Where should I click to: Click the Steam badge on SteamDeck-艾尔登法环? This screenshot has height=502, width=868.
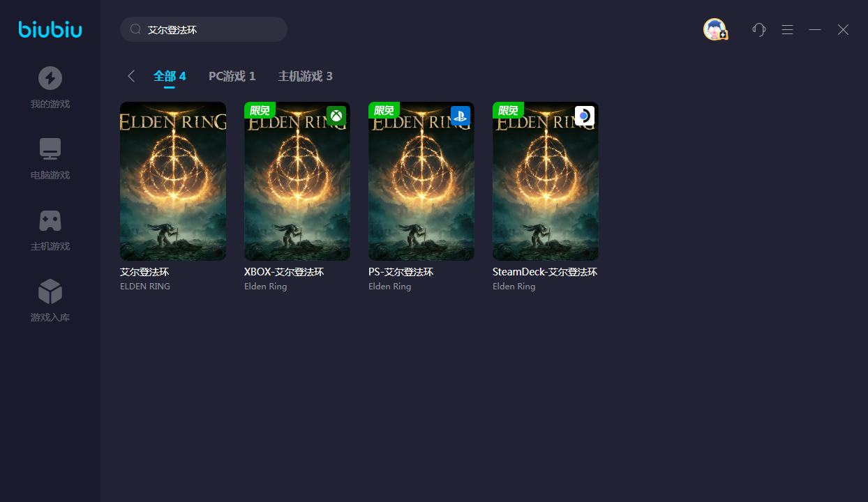(585, 116)
